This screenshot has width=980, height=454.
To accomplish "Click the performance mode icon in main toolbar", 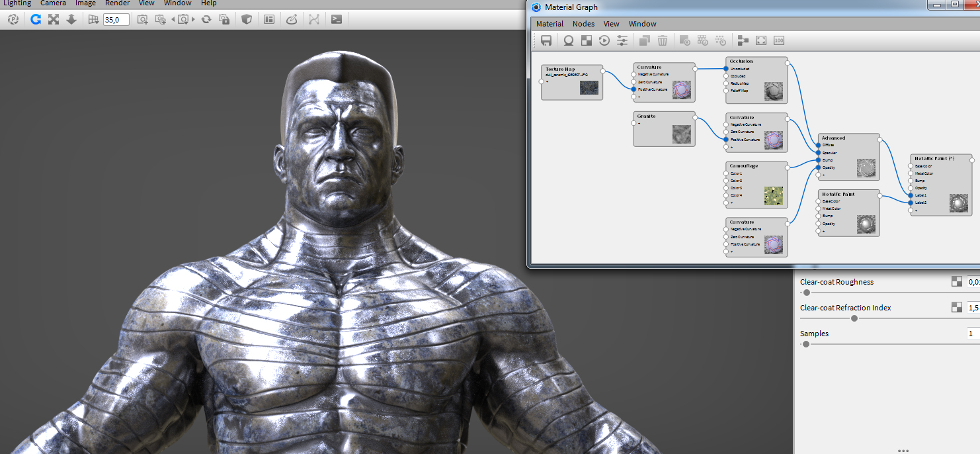I will [x=13, y=19].
